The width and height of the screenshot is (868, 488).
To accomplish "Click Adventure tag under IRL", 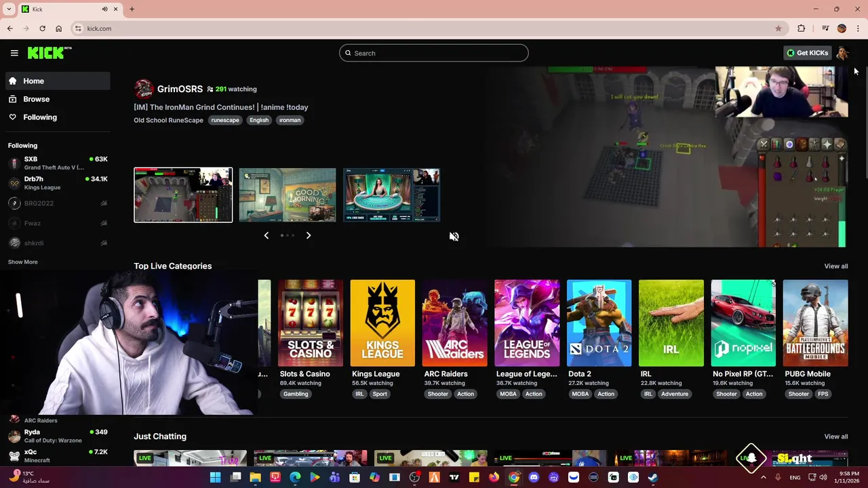I will [675, 394].
